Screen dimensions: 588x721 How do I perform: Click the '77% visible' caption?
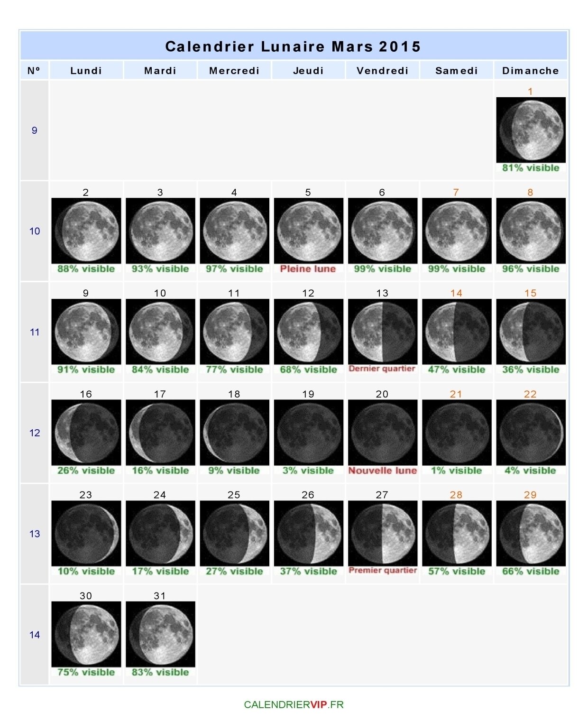234,370
